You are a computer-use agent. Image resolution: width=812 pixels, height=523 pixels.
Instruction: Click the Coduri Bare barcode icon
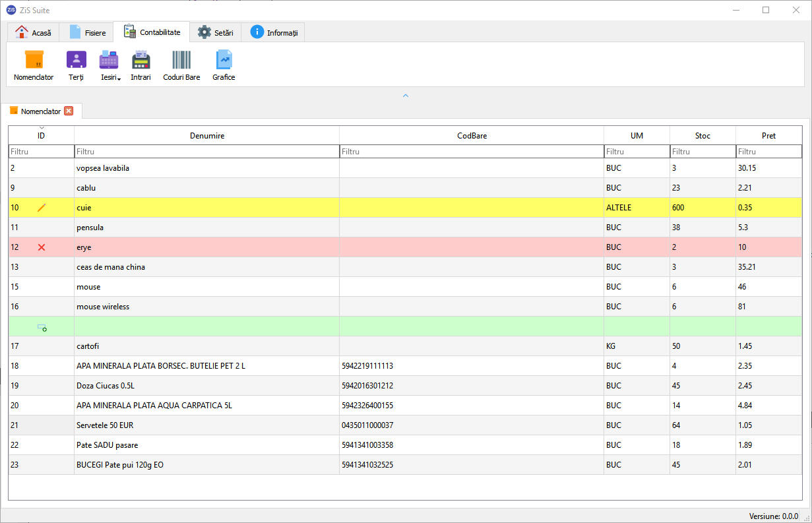(181, 65)
